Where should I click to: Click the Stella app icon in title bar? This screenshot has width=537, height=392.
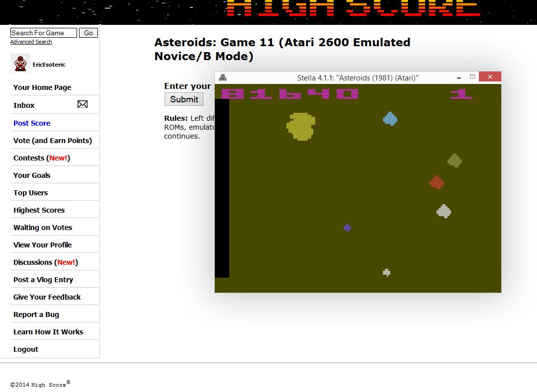click(x=223, y=78)
